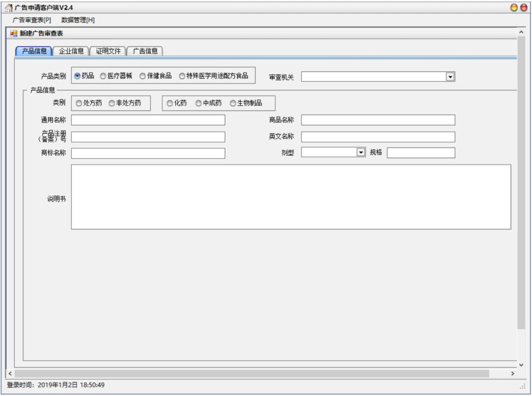Click the 产品类别 label

click(53, 76)
